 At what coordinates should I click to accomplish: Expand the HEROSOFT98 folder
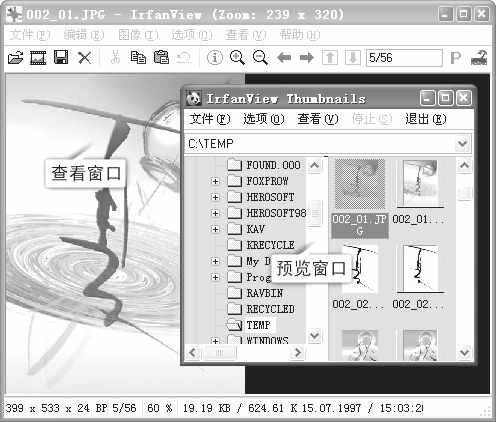pos(215,213)
